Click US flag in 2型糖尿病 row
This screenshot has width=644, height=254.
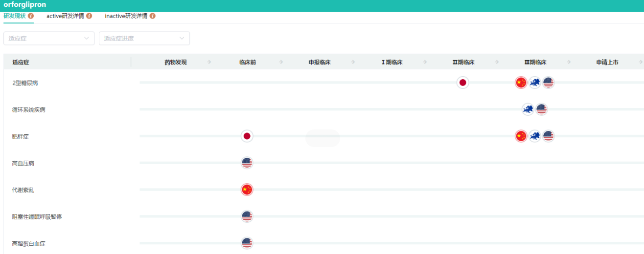548,83
